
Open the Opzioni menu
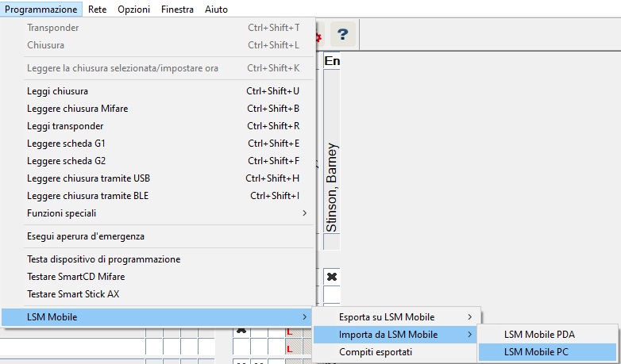pos(133,10)
